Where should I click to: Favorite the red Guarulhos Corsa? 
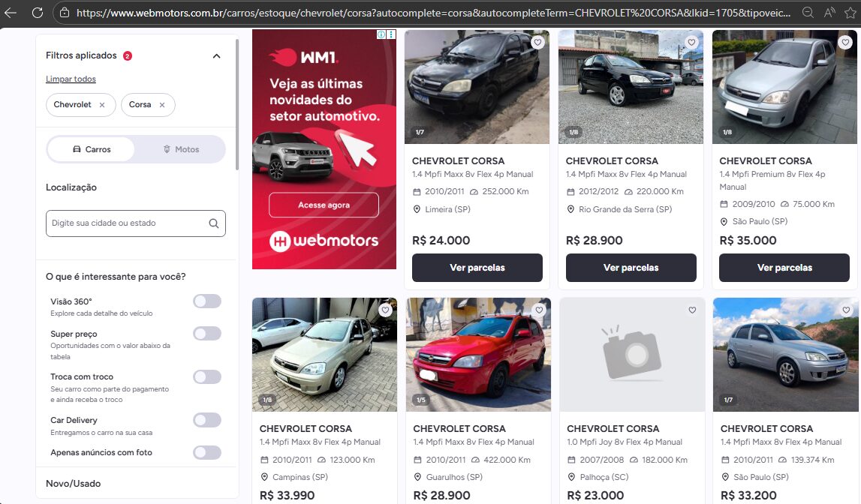(x=539, y=310)
